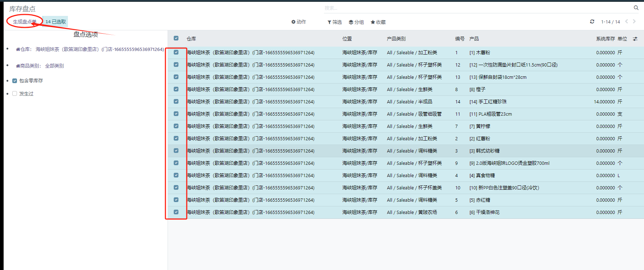Click the 生成盘点单 button
644x270 pixels.
click(x=25, y=22)
